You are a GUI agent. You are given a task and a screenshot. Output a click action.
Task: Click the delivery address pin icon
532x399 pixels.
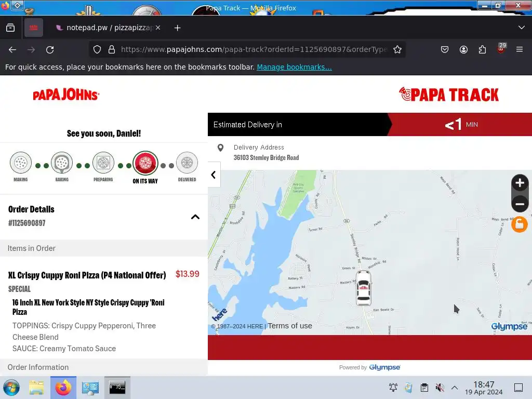coord(220,148)
